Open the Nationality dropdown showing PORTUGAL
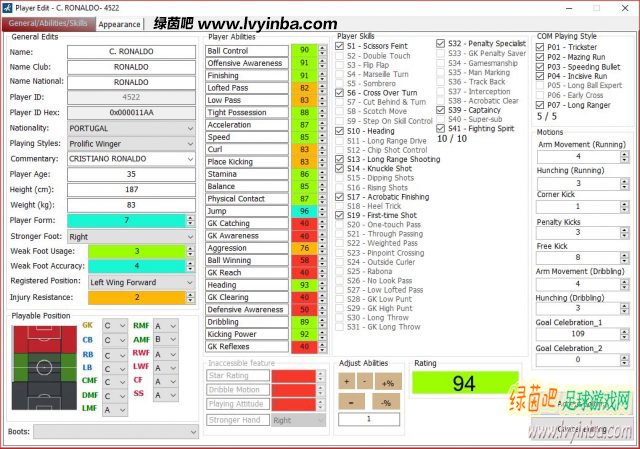The image size is (640, 449). 131,128
